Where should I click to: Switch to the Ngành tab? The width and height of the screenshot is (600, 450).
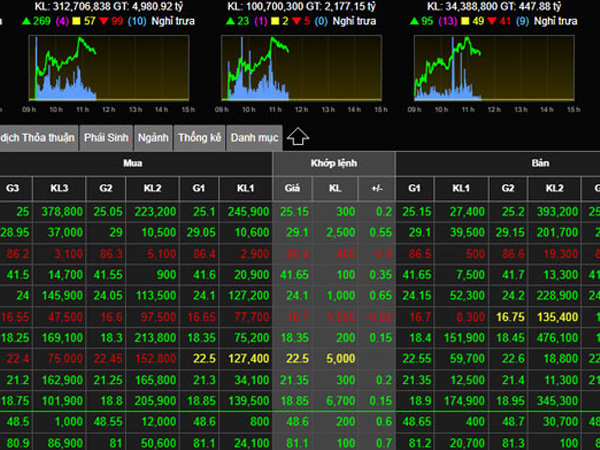tap(153, 138)
